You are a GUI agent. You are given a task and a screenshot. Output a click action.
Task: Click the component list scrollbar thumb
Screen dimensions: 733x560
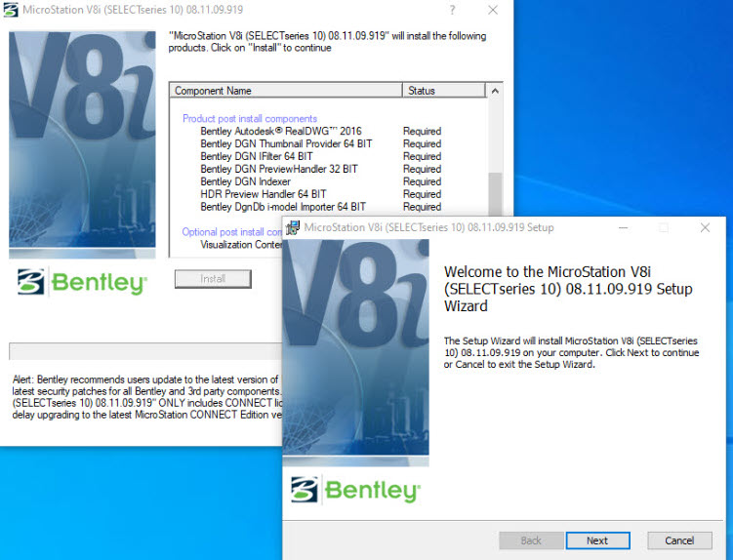(x=495, y=194)
